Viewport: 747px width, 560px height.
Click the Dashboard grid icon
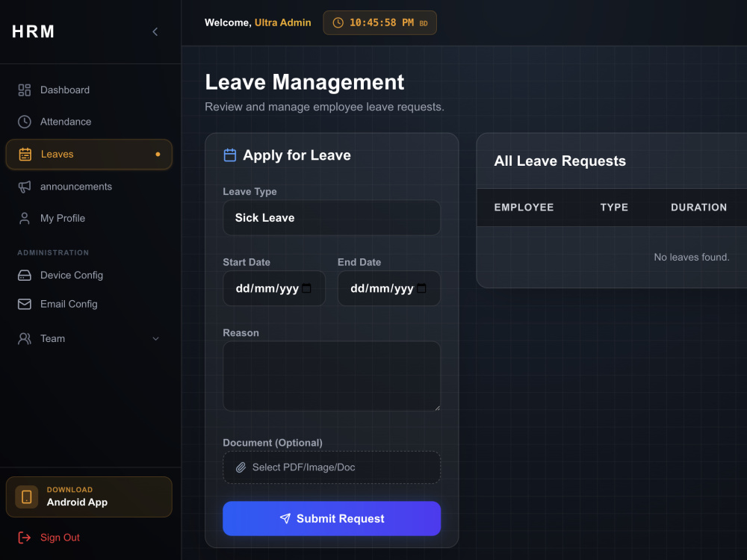[25, 90]
